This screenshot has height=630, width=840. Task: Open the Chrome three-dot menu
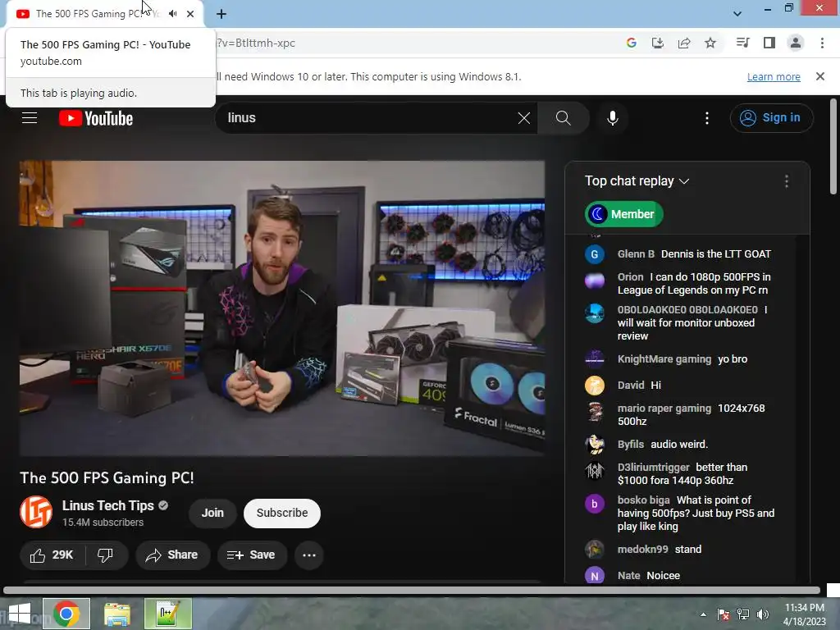click(822, 43)
